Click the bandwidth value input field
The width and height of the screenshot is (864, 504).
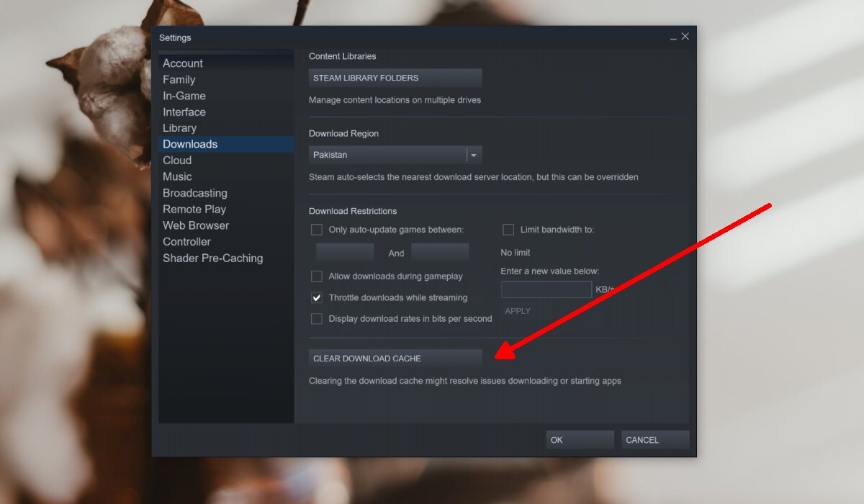(546, 289)
